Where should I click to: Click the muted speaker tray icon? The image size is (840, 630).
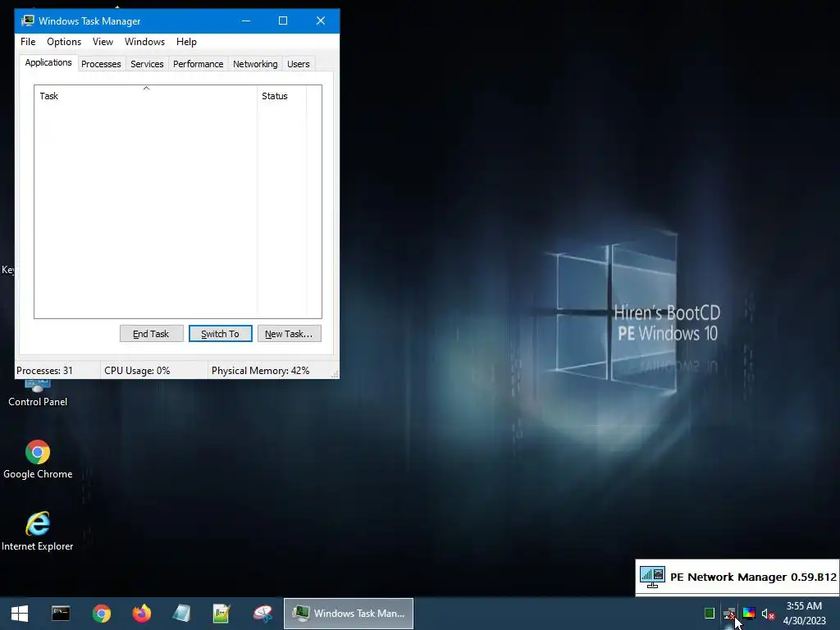coord(768,614)
